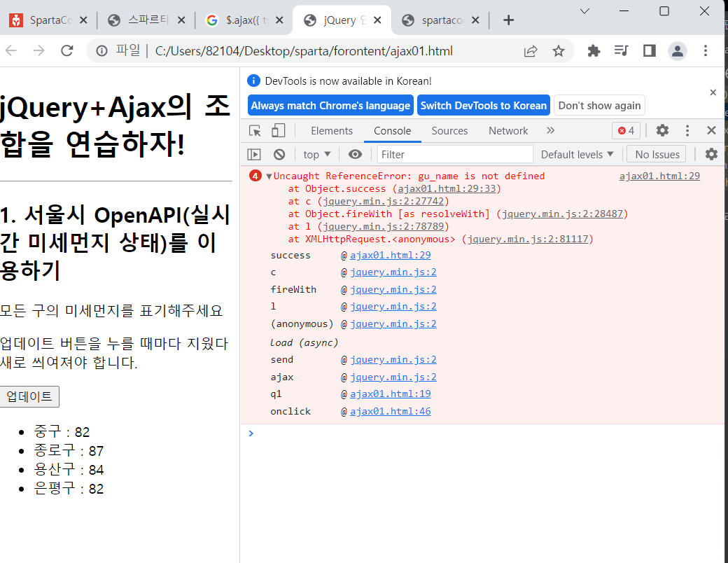728x563 pixels.
Task: Switch to the Elements tab
Action: [x=332, y=131]
